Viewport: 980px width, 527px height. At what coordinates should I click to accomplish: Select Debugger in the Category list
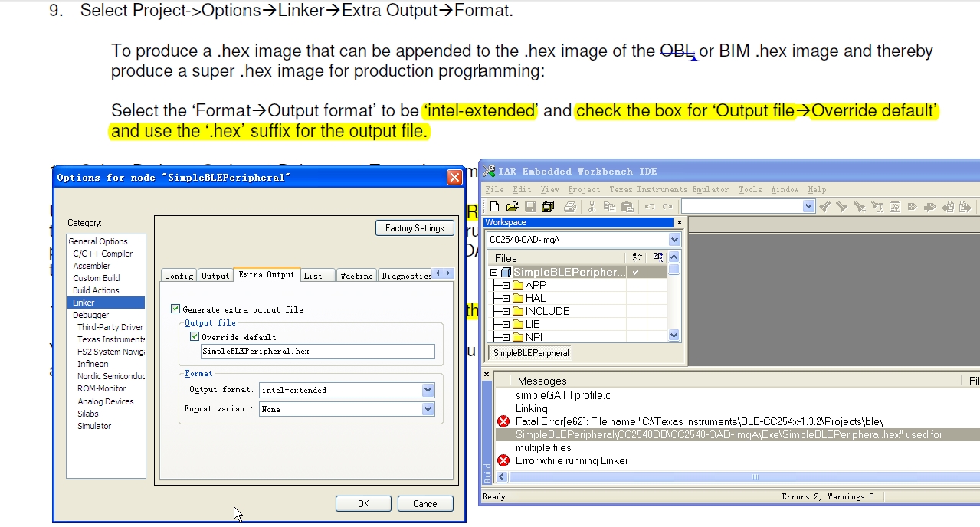click(91, 315)
